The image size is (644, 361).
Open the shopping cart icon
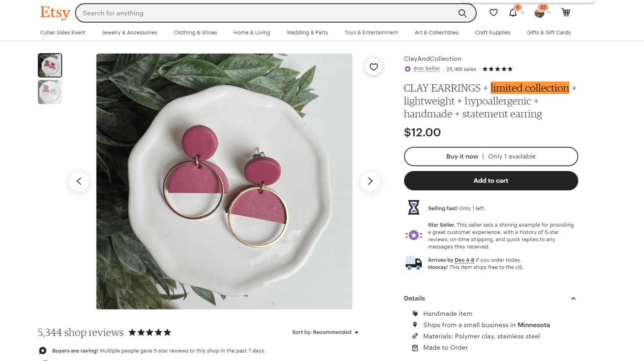tap(566, 13)
